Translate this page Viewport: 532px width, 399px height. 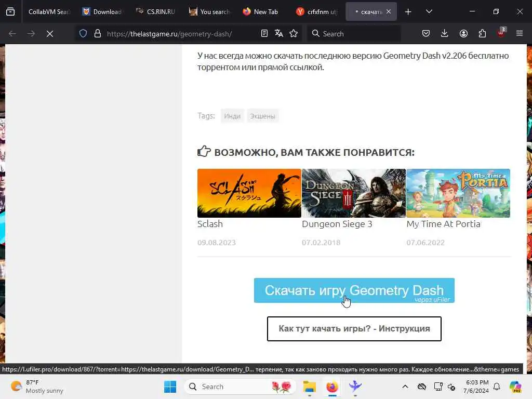[279, 34]
